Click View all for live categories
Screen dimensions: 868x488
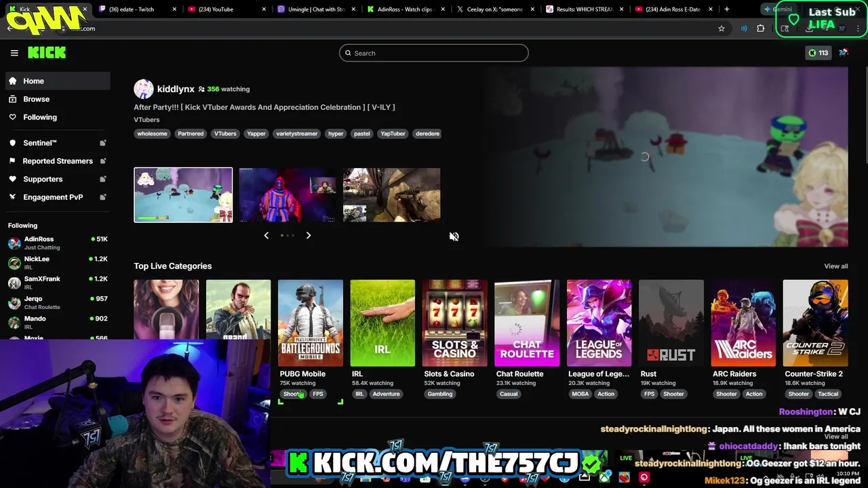(836, 266)
